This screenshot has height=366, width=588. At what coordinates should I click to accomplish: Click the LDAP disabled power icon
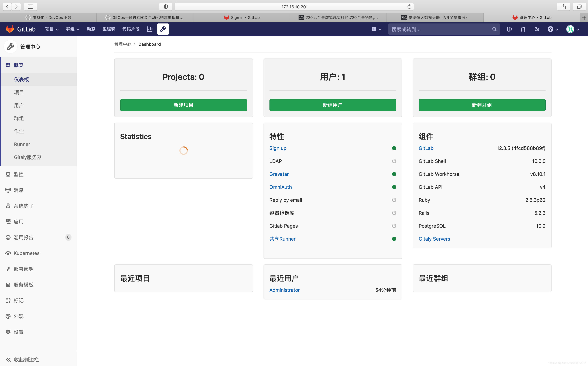click(394, 161)
